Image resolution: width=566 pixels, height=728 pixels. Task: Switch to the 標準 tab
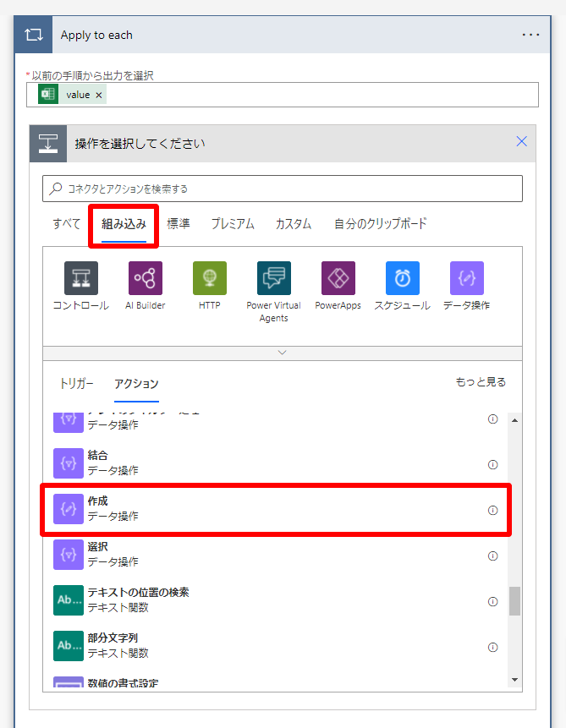coord(179,224)
